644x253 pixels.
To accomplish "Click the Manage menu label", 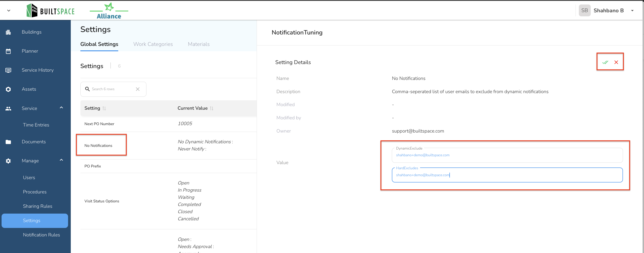I will pyautogui.click(x=30, y=161).
